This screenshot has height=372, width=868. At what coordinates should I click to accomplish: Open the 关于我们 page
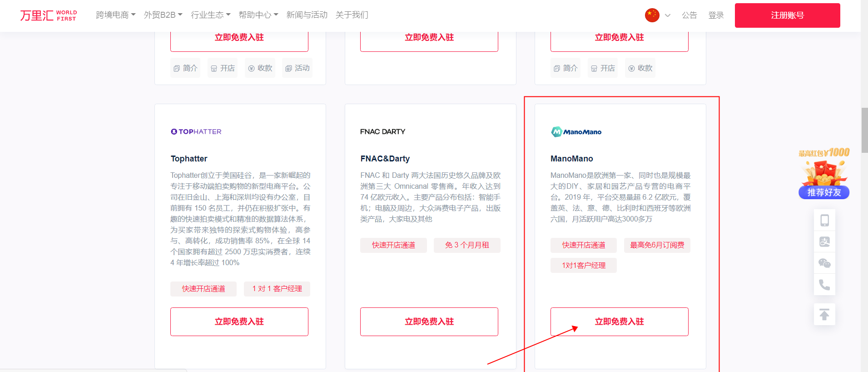tap(352, 15)
